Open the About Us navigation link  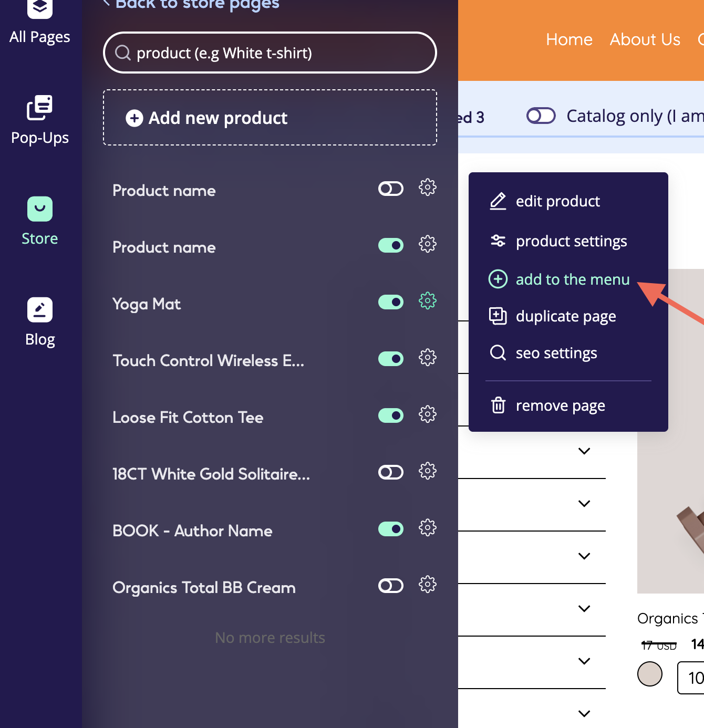[x=645, y=39]
